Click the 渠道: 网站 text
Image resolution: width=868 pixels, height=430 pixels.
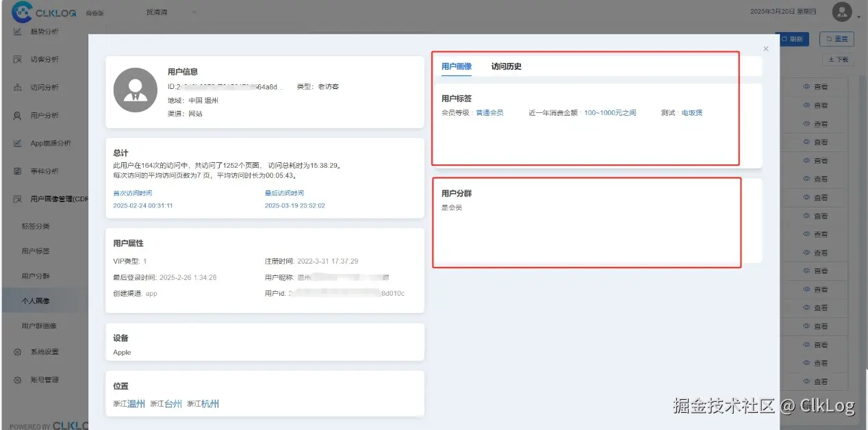tap(185, 114)
